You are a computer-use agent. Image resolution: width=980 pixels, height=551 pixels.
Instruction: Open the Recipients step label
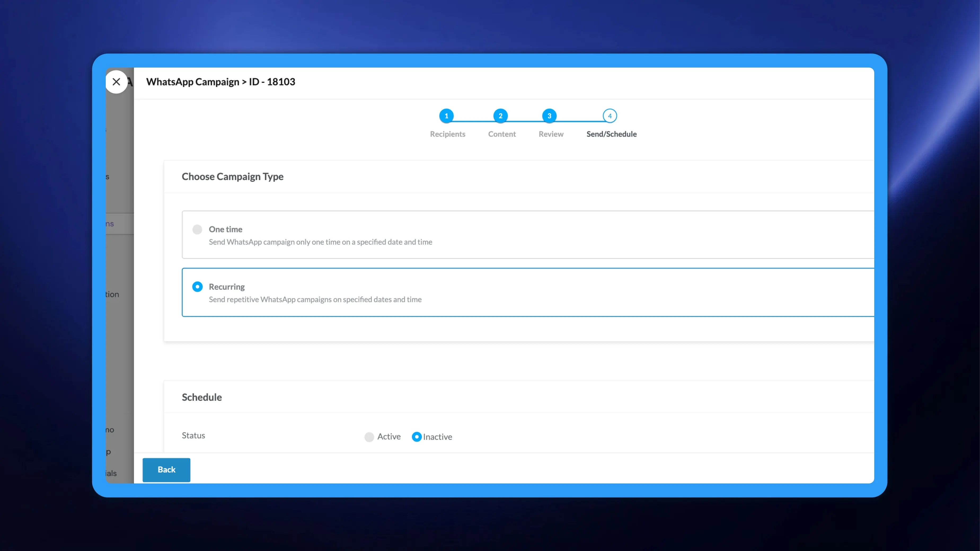(x=447, y=134)
